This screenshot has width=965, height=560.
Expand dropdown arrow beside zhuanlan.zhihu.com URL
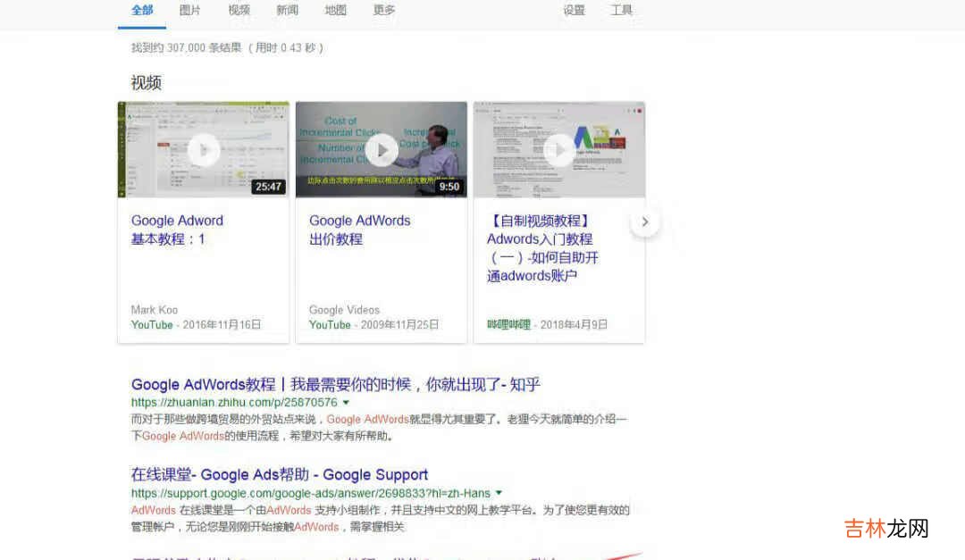346,403
